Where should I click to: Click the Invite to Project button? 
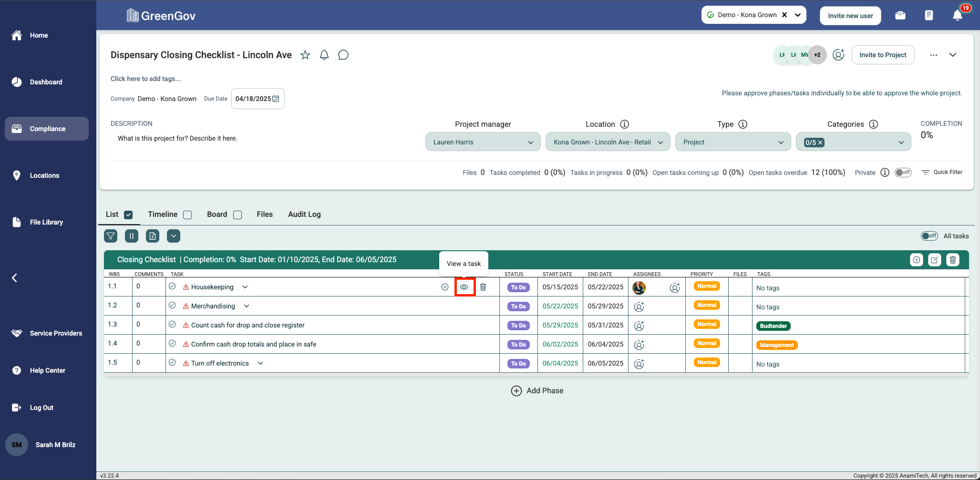coord(883,55)
